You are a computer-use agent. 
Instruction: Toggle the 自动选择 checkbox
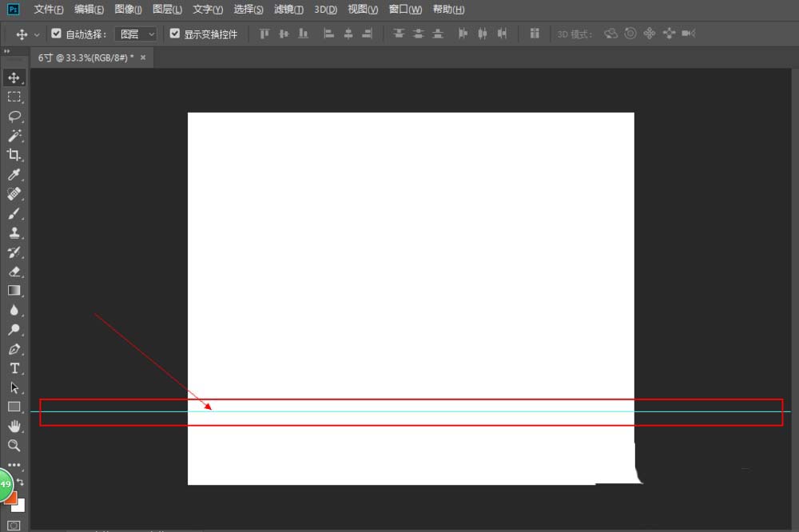(56, 34)
